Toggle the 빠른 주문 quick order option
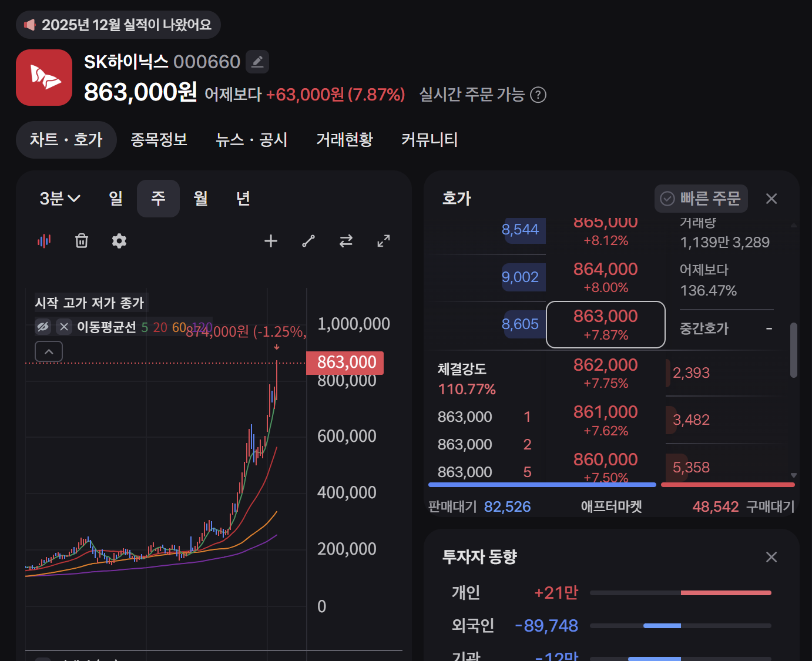Image resolution: width=812 pixels, height=661 pixels. coord(702,199)
